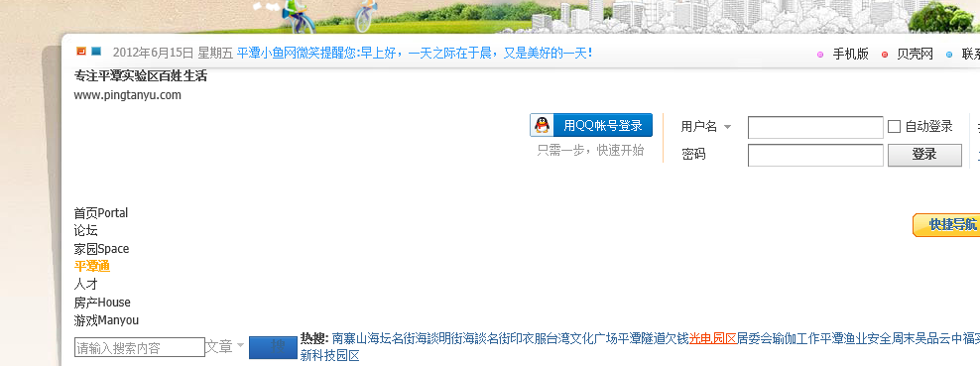
Task: Click the blue 搜 search button
Action: pyautogui.click(x=273, y=347)
